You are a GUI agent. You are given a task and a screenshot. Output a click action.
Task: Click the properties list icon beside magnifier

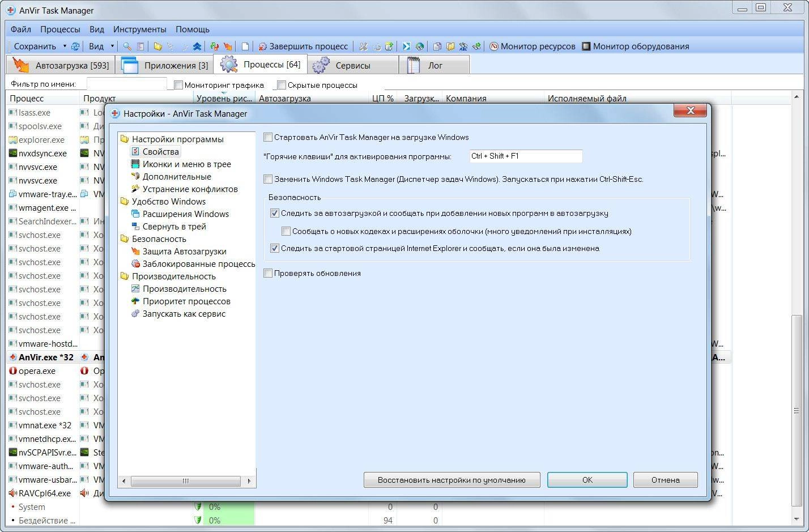point(140,46)
